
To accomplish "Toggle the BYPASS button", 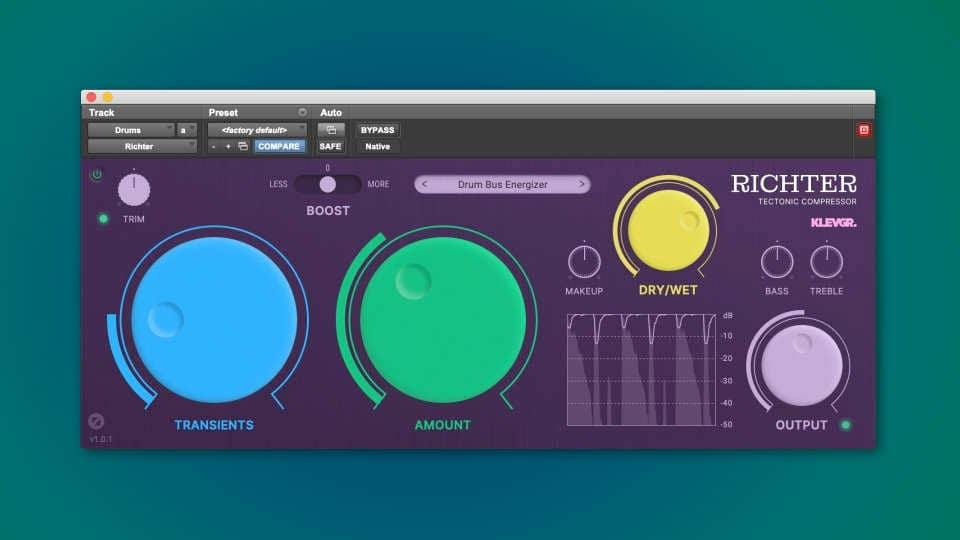I will click(x=377, y=130).
